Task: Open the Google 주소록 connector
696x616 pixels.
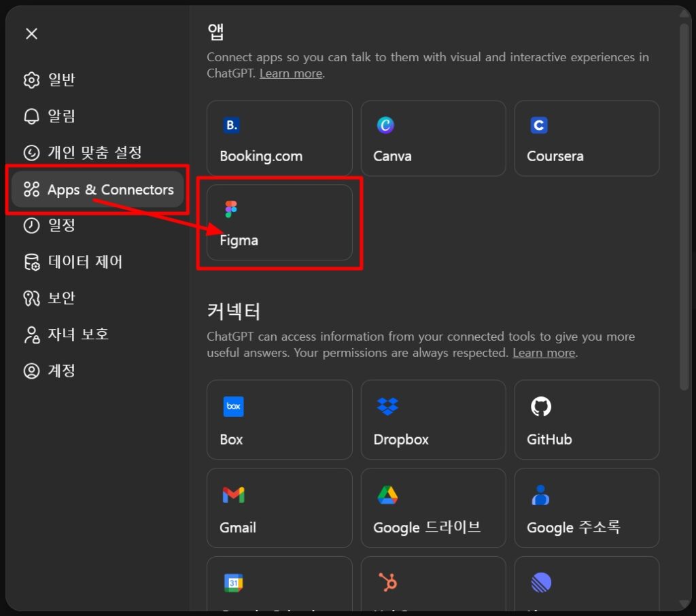Action: [587, 508]
